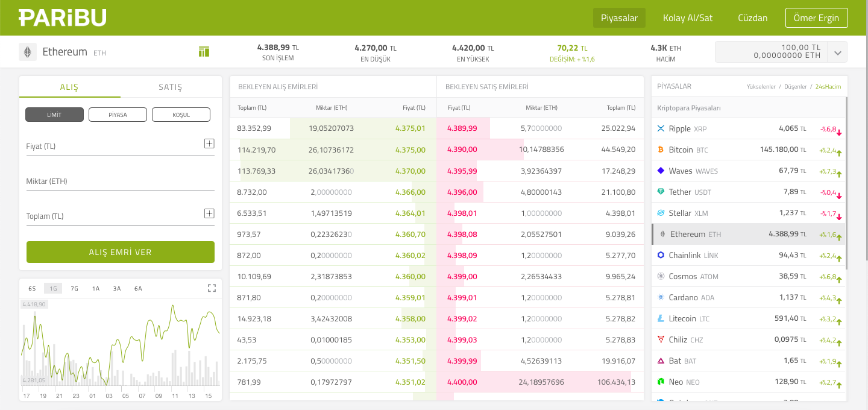Image resolution: width=868 pixels, height=410 pixels.
Task: Click the Cardano ADA icon
Action: (661, 297)
